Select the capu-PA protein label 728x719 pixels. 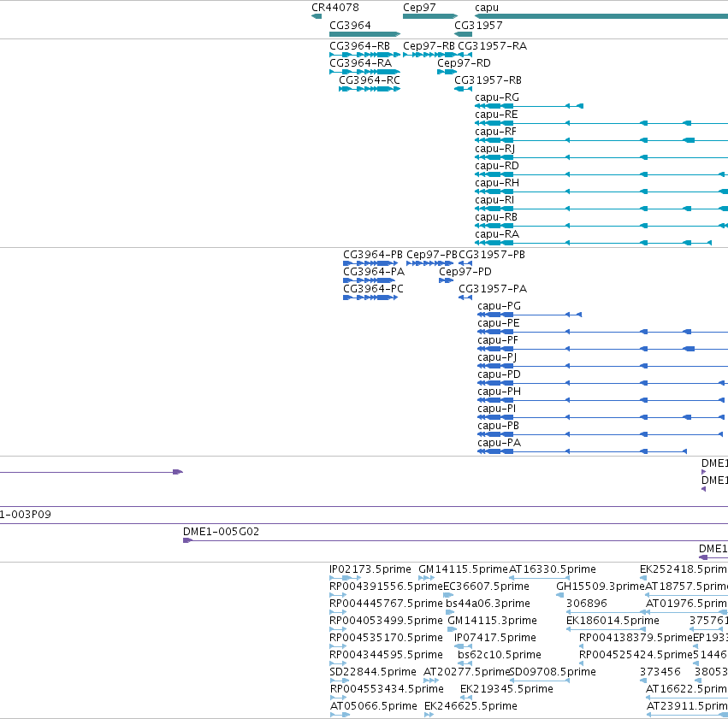[499, 444]
